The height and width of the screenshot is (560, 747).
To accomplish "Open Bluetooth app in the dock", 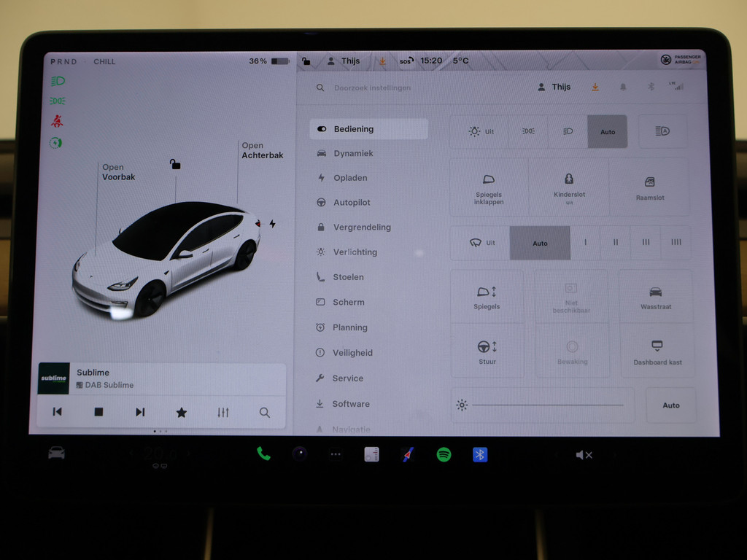I will click(x=479, y=455).
